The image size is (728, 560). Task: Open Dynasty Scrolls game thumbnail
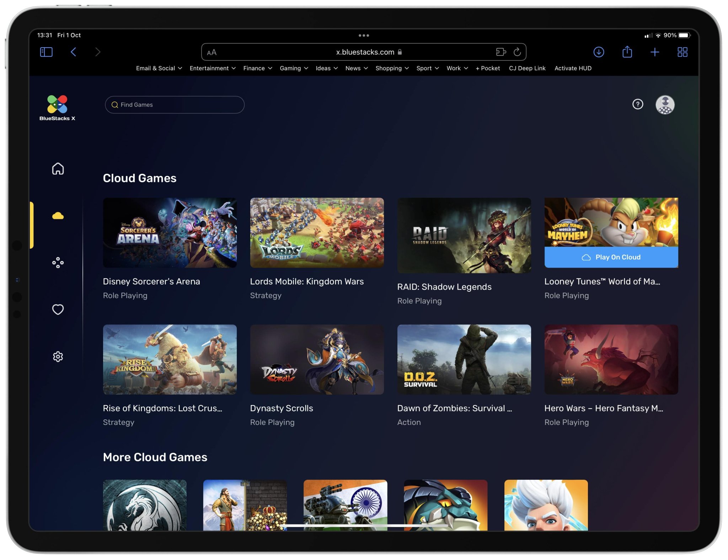pyautogui.click(x=317, y=359)
